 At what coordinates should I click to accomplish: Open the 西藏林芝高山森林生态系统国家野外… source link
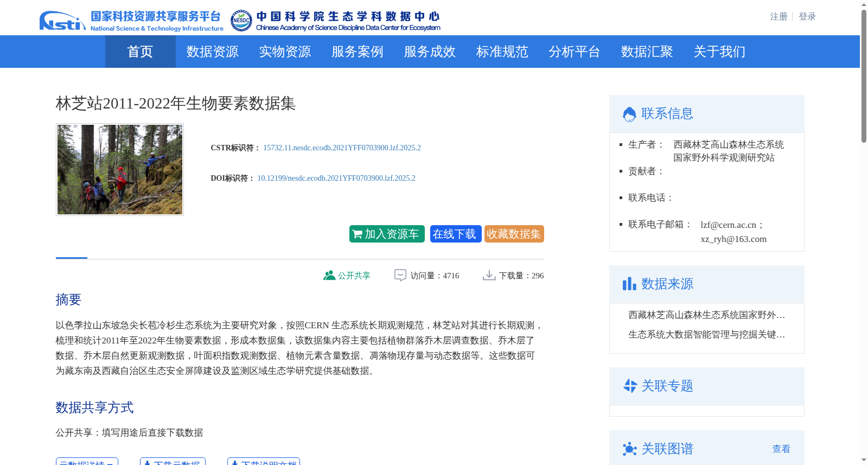[706, 315]
